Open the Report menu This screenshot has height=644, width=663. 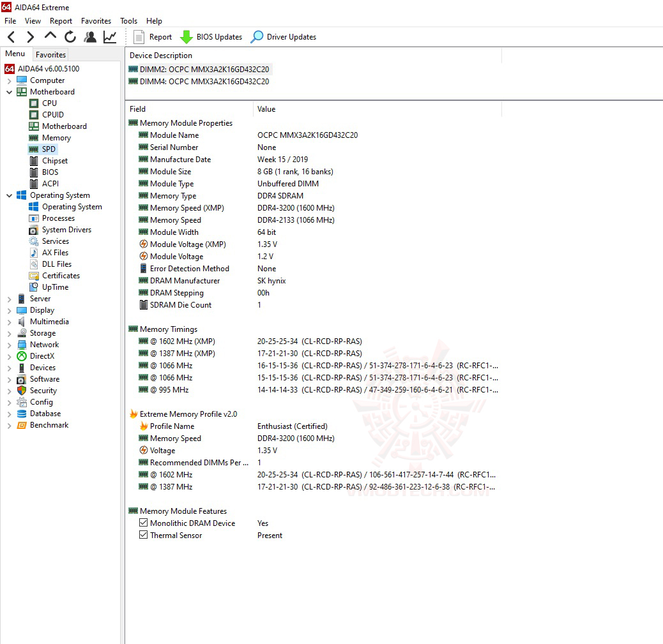coord(61,20)
